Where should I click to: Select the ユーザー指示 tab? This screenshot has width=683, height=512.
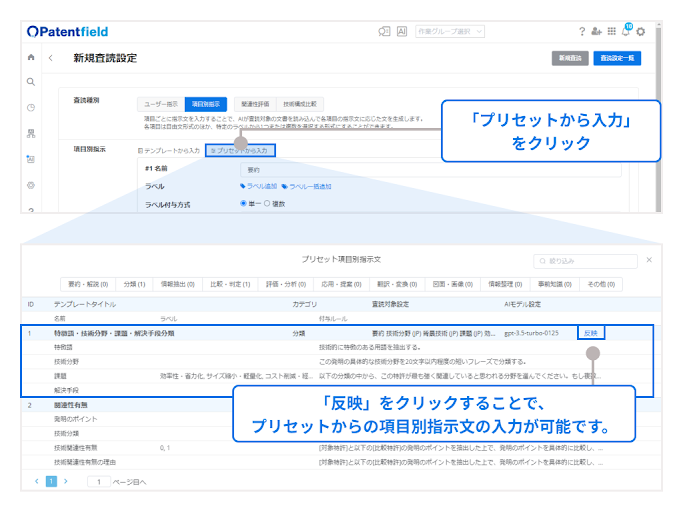[x=161, y=103]
